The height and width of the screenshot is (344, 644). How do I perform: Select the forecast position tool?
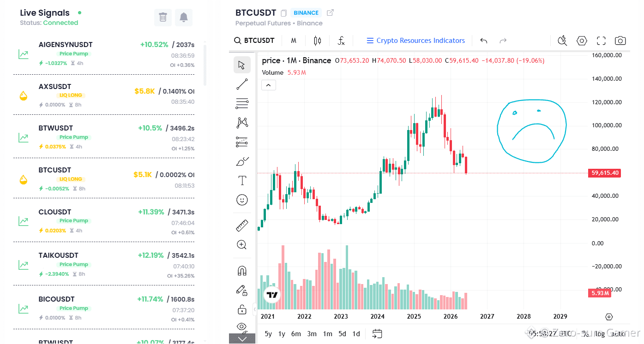[x=242, y=142]
